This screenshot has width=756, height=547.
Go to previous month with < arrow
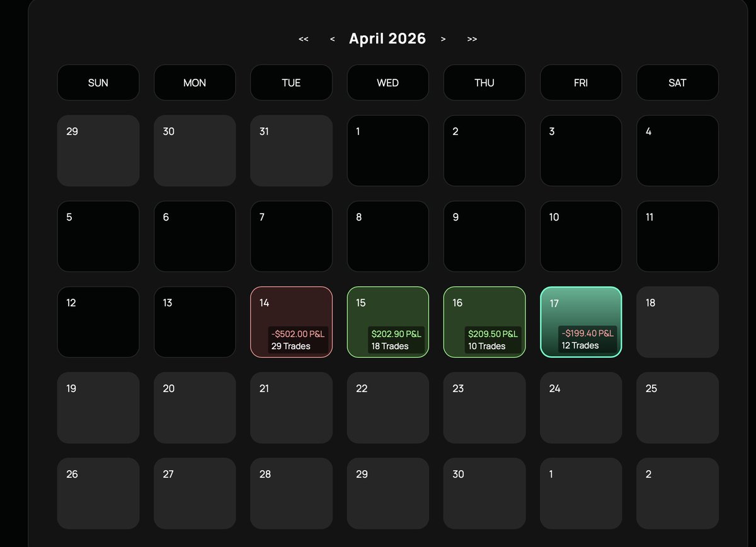click(332, 39)
